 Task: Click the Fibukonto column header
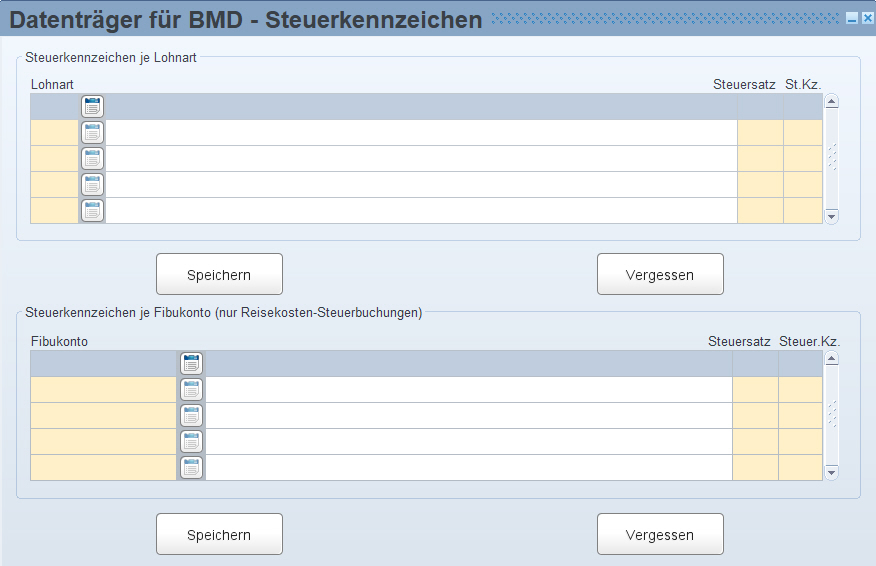tap(59, 341)
